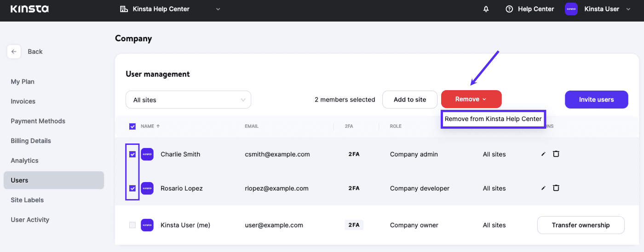This screenshot has width=644, height=252.
Task: Click Charlie Smith's avatar icon
Action: click(147, 154)
